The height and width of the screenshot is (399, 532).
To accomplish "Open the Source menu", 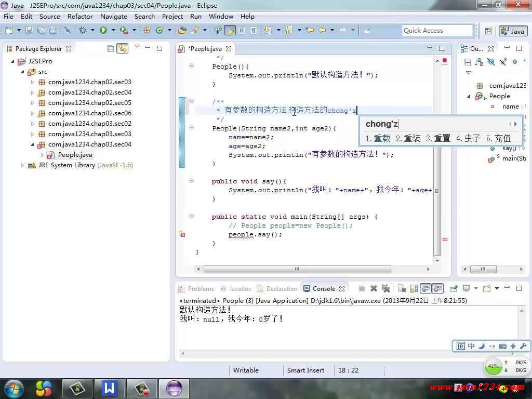I will coord(49,16).
